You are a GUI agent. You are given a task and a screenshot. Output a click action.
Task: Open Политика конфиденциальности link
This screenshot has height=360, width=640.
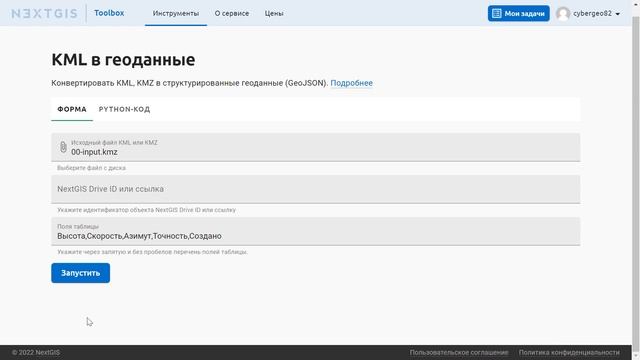tap(569, 352)
